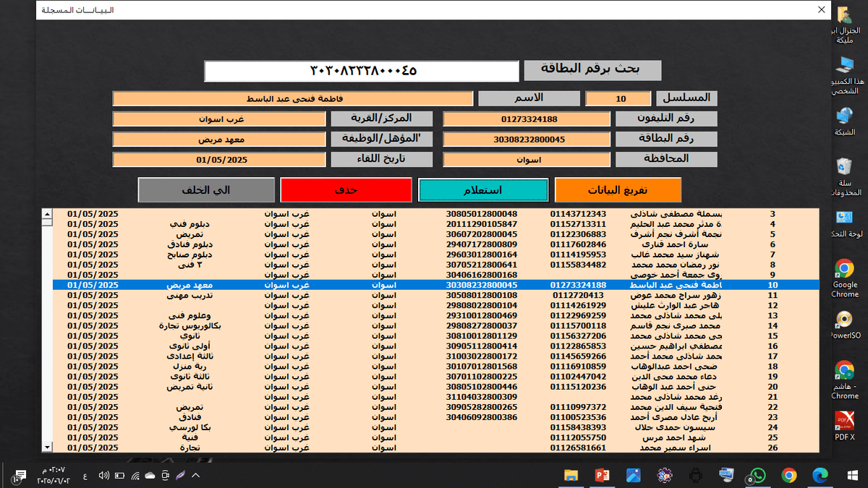
Task: Click inside the card number input field
Action: (362, 70)
